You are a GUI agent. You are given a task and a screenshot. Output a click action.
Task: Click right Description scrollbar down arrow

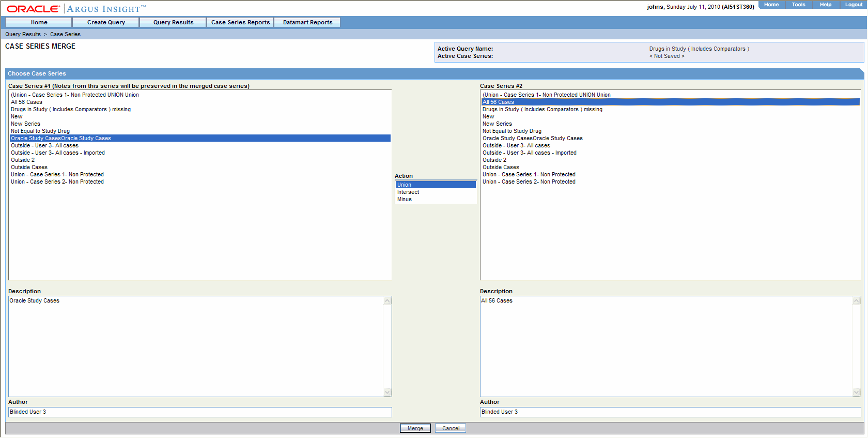pyautogui.click(x=857, y=392)
